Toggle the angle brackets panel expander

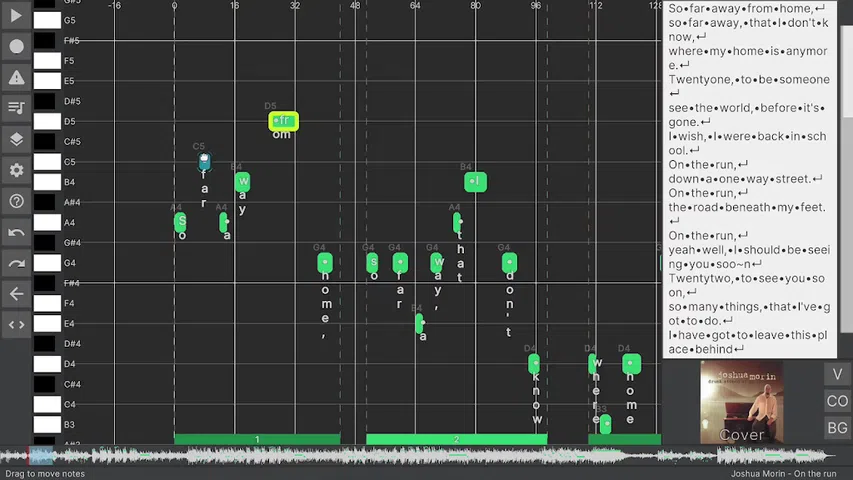tap(16, 325)
